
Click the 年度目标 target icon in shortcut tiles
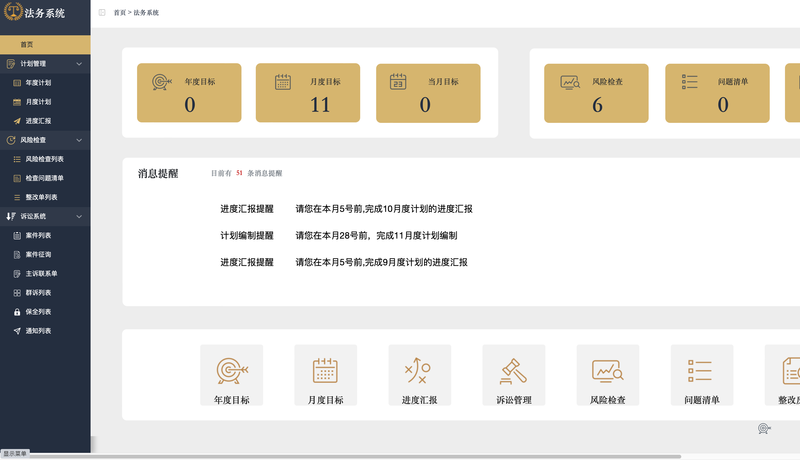(x=231, y=370)
